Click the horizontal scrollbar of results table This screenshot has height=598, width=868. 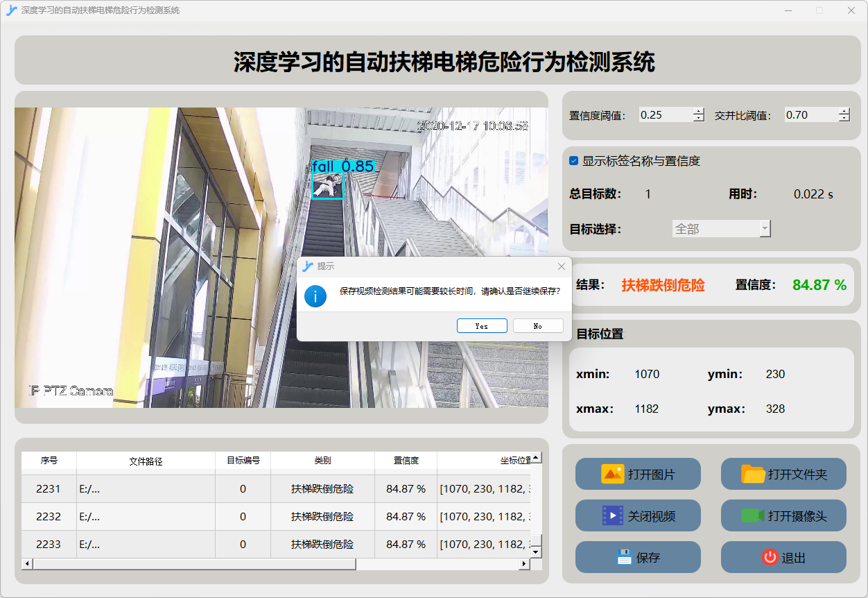point(194,564)
